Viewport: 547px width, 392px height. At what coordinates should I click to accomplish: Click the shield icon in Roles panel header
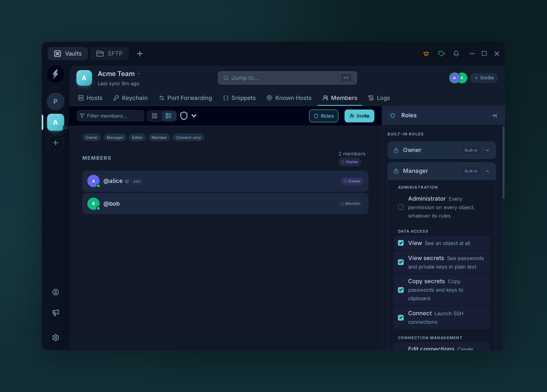(393, 115)
